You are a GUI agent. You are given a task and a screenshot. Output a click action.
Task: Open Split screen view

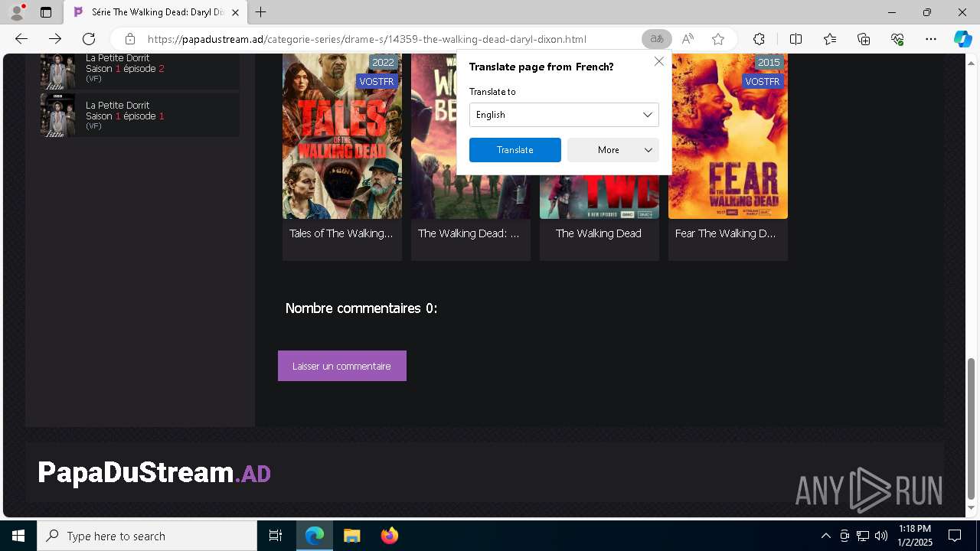click(795, 39)
